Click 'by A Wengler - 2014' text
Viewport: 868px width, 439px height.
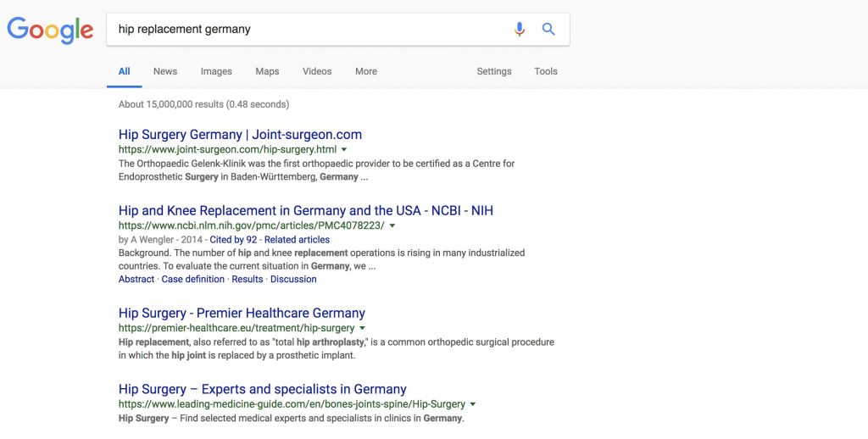(x=160, y=240)
